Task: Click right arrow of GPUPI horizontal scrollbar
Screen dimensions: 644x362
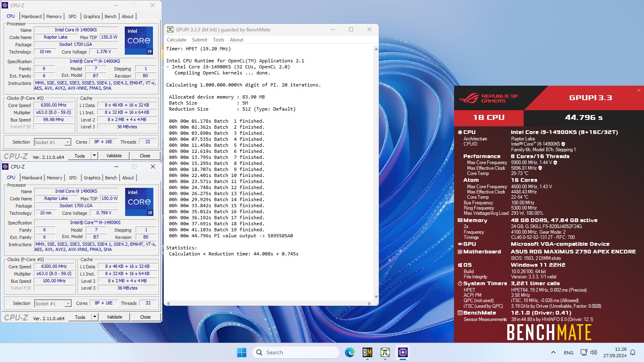Action: pos(369,303)
